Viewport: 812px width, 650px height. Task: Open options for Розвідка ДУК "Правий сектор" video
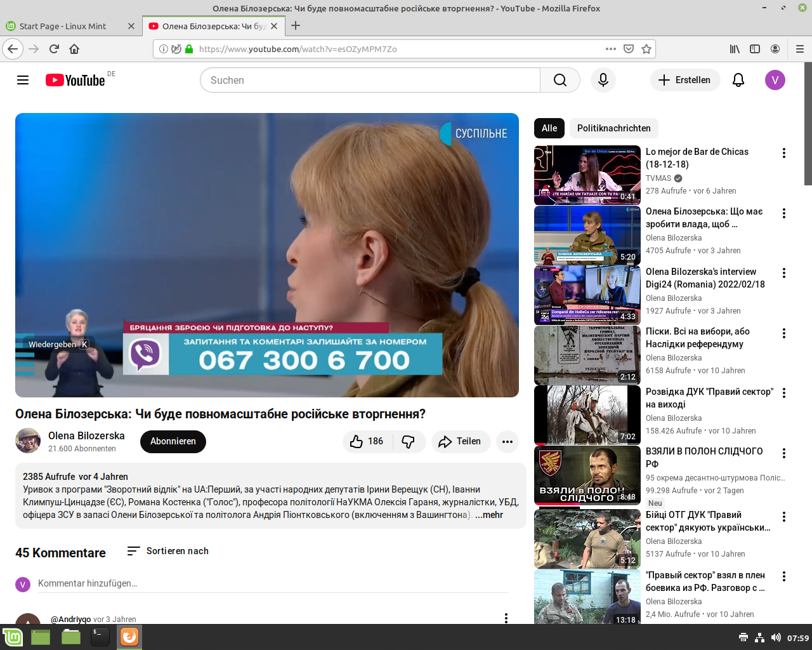784,393
